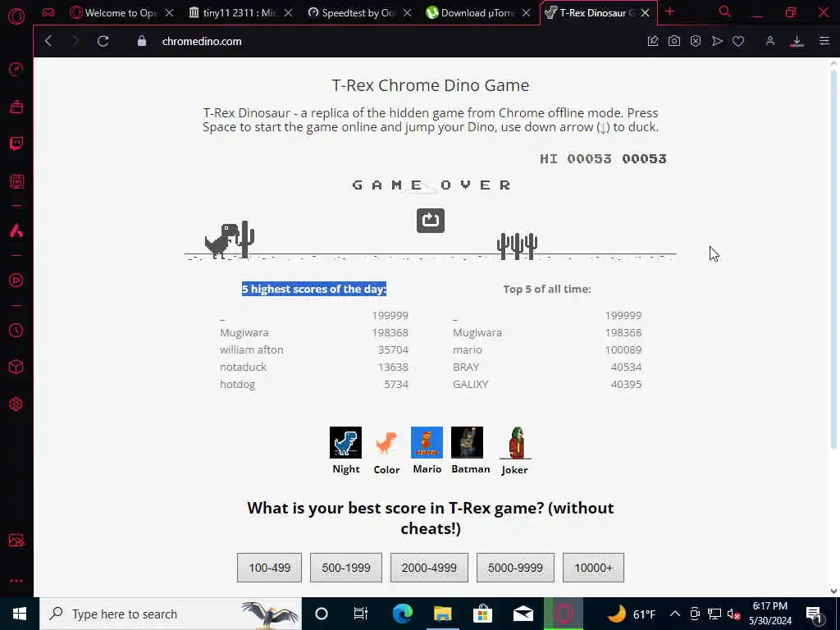The image size is (840, 630).
Task: Click 'notaduck' score row name
Action: (243, 367)
